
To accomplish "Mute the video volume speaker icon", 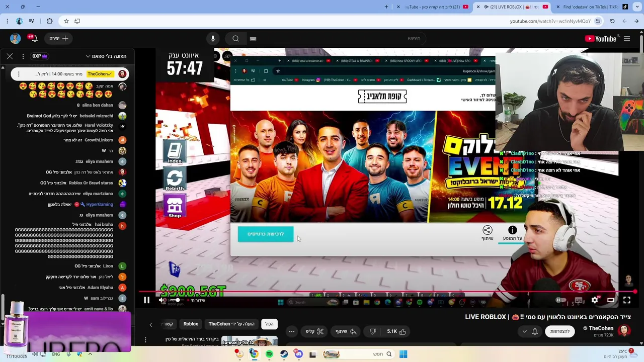I will [x=162, y=300].
